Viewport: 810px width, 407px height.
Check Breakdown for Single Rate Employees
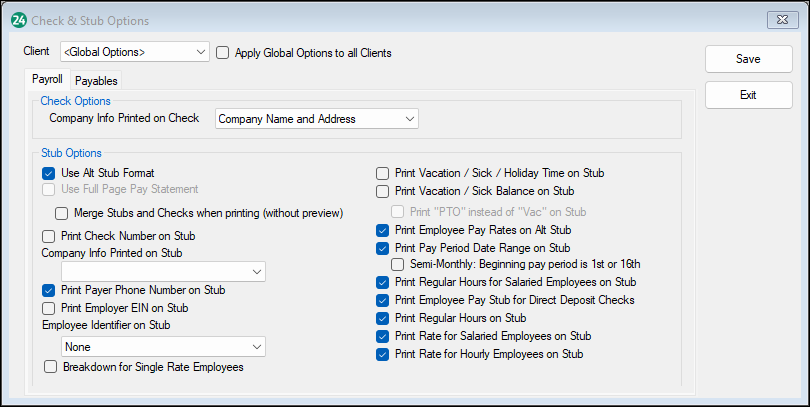51,367
